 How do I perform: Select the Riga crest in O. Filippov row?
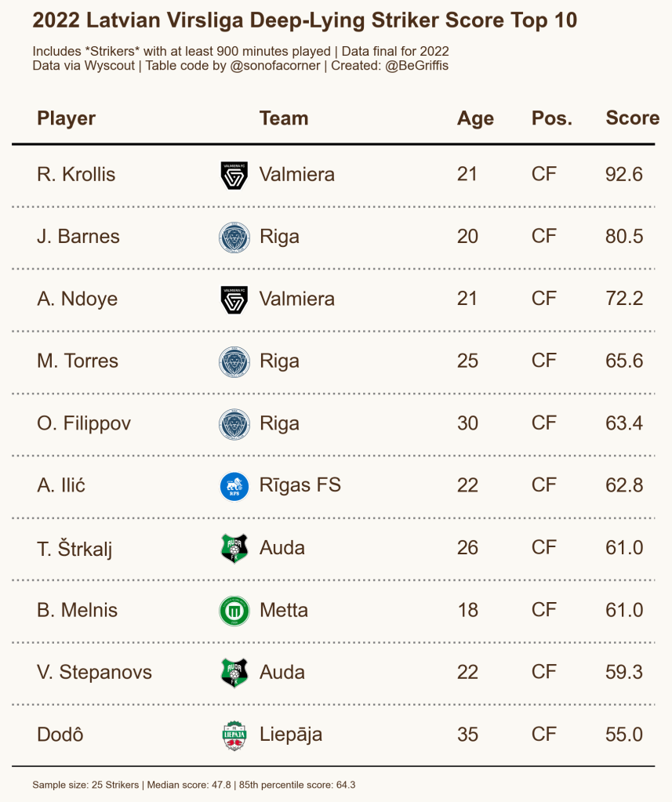pyautogui.click(x=234, y=424)
